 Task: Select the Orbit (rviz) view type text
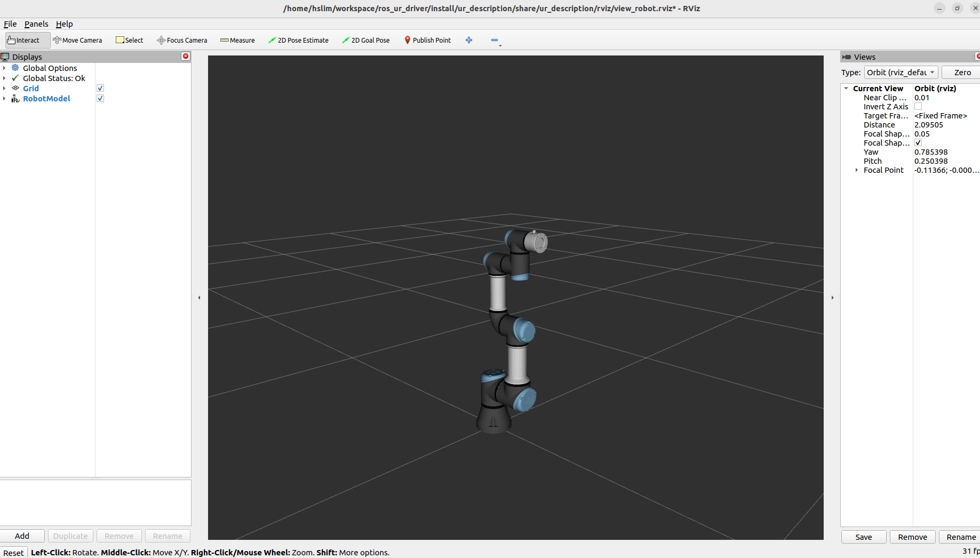point(935,89)
